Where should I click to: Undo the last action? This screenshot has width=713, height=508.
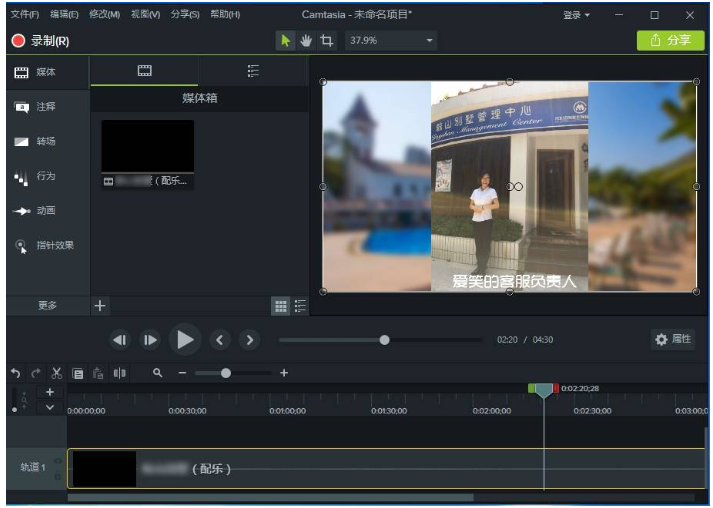coord(15,373)
